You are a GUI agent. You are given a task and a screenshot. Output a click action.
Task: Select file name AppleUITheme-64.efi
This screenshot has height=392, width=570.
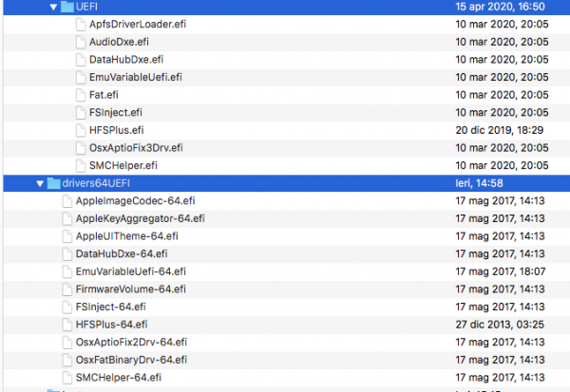127,236
